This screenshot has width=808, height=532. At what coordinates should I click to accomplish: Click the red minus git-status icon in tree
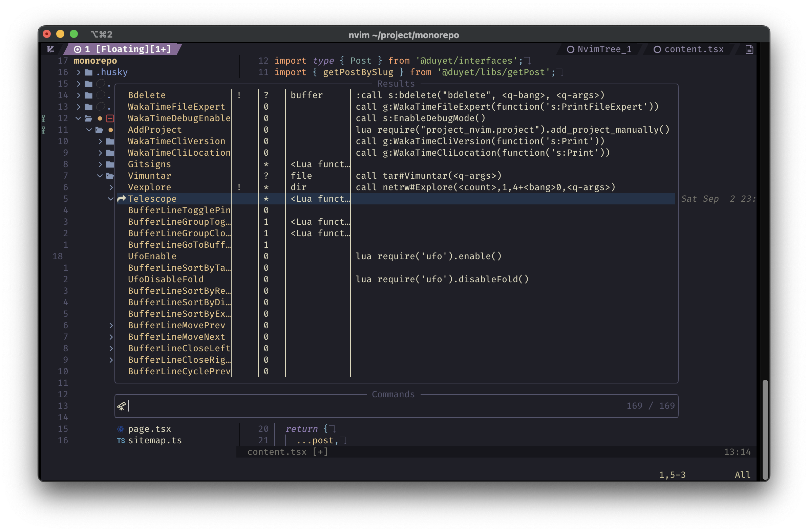click(110, 118)
